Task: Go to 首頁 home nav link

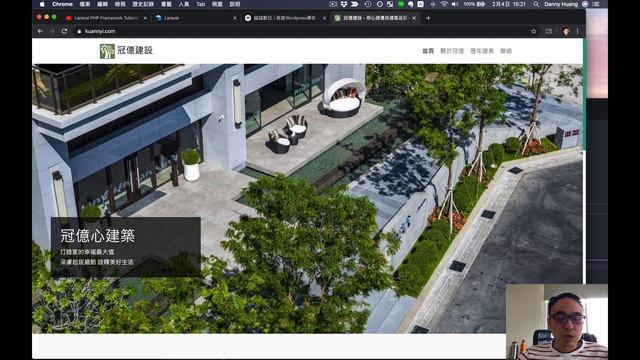Action: click(x=428, y=51)
